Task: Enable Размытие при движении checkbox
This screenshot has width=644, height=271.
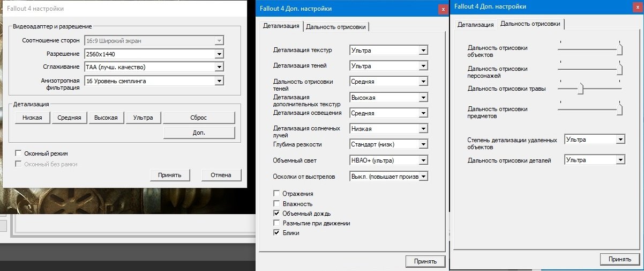Action: 276,223
